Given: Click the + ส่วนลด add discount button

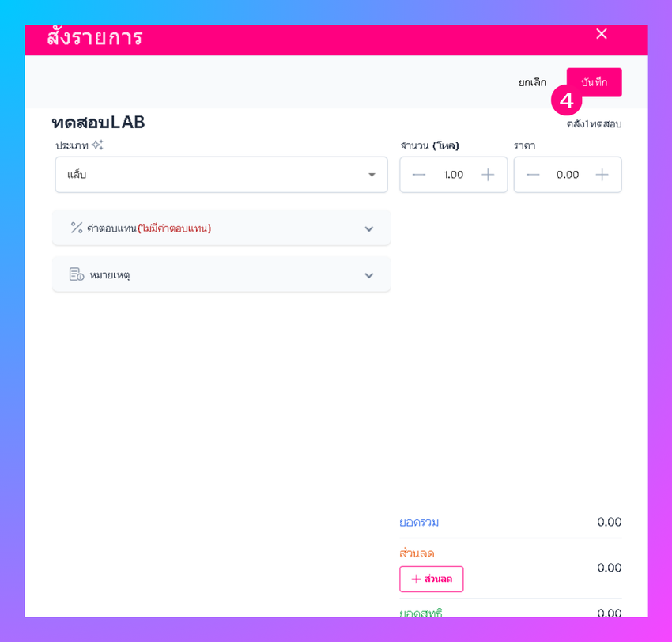Looking at the screenshot, I should [431, 579].
